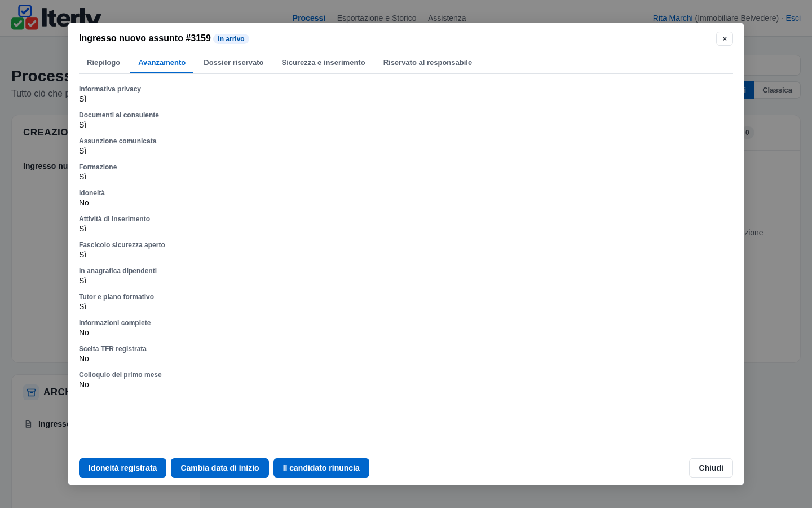Click the Fascicolo sicurezza aperto label

click(122, 245)
